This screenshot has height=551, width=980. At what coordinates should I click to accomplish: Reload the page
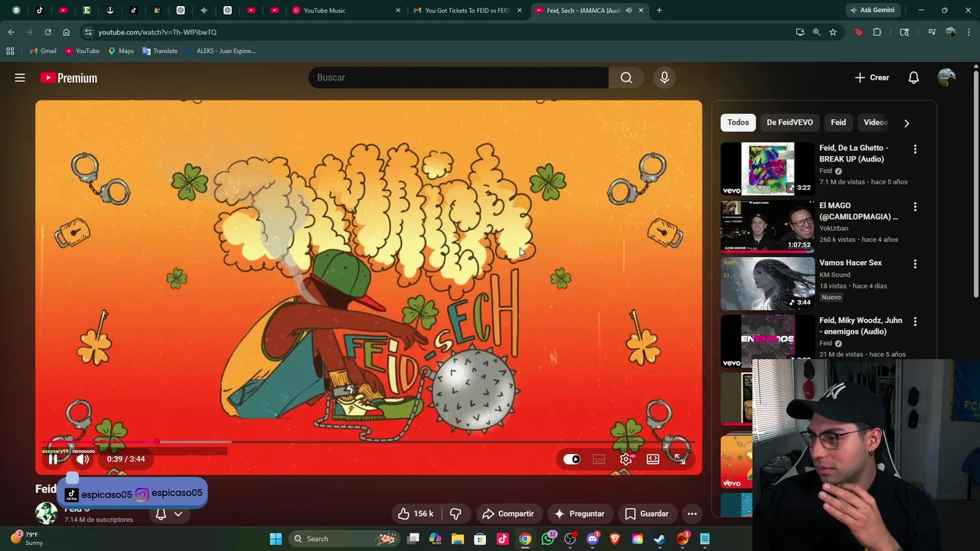[47, 32]
